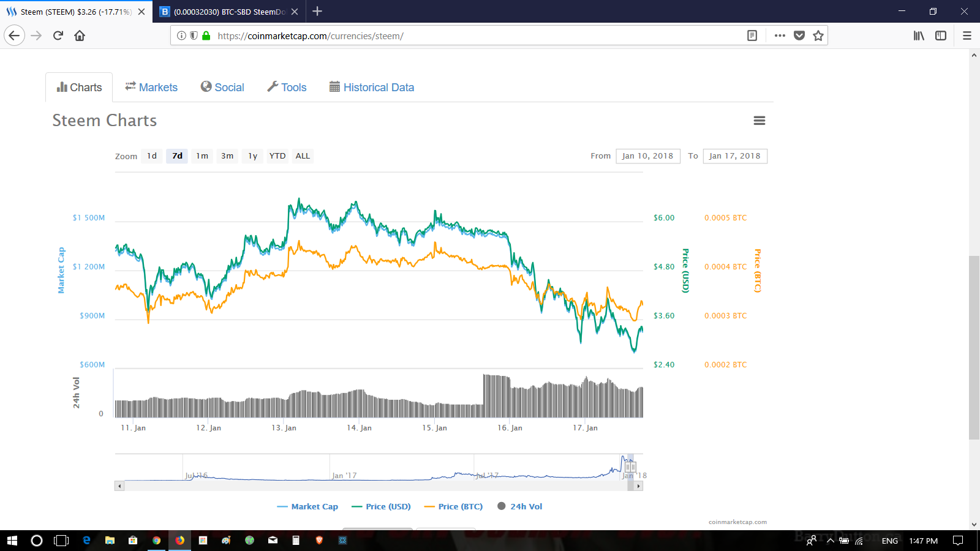Toggle the Market Cap series in legend
Image resolution: width=980 pixels, height=551 pixels.
[307, 506]
